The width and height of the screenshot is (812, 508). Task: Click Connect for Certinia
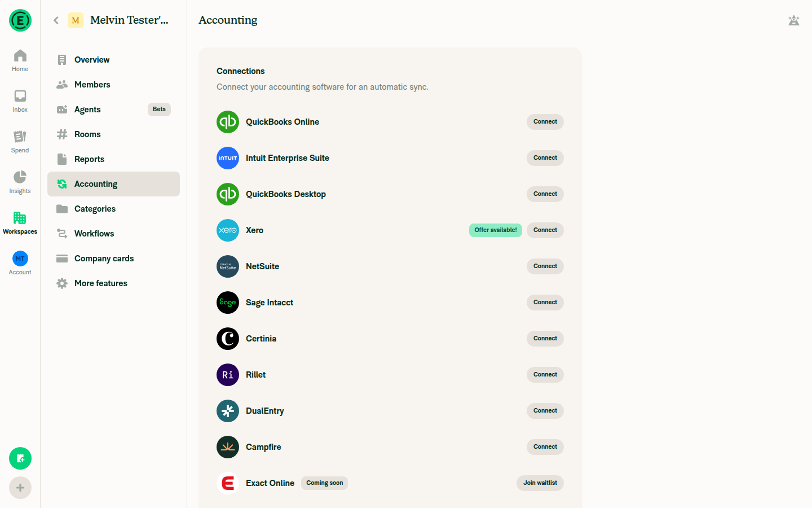[545, 339]
